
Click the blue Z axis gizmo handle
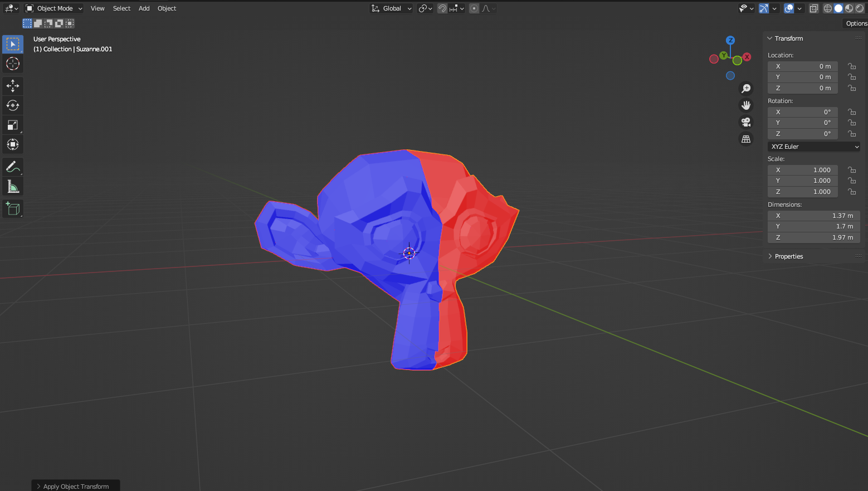click(730, 40)
